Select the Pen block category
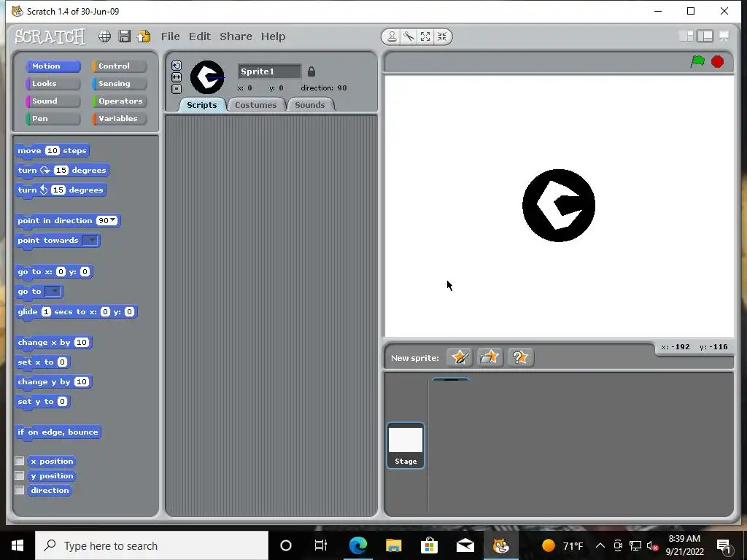This screenshot has height=560, width=747. click(x=53, y=119)
